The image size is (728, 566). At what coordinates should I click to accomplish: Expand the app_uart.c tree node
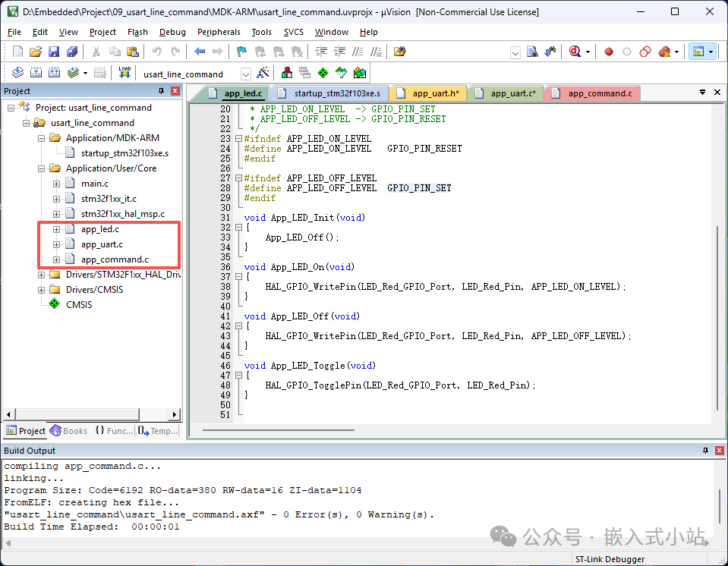(56, 244)
